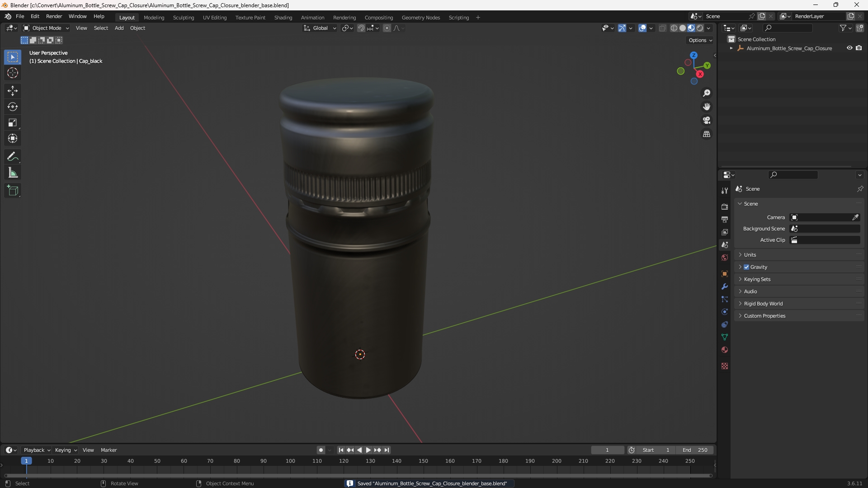Switch to rendered viewport shading
The width and height of the screenshot is (868, 488).
coord(700,28)
